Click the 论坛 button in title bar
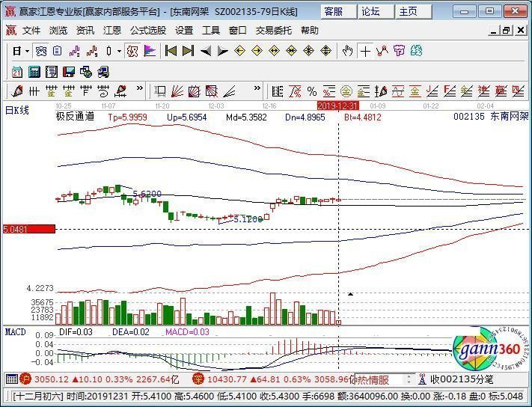Screen dimensions: 532x407 376,12
